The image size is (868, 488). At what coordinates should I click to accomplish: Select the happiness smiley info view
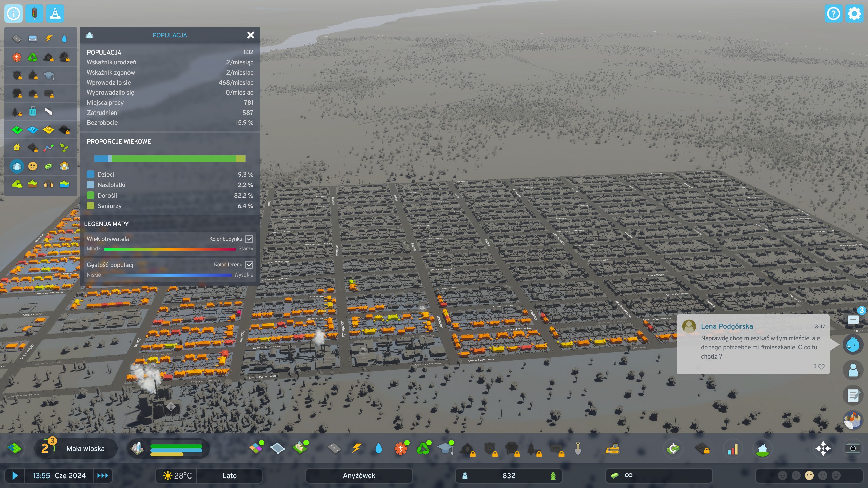click(x=33, y=166)
